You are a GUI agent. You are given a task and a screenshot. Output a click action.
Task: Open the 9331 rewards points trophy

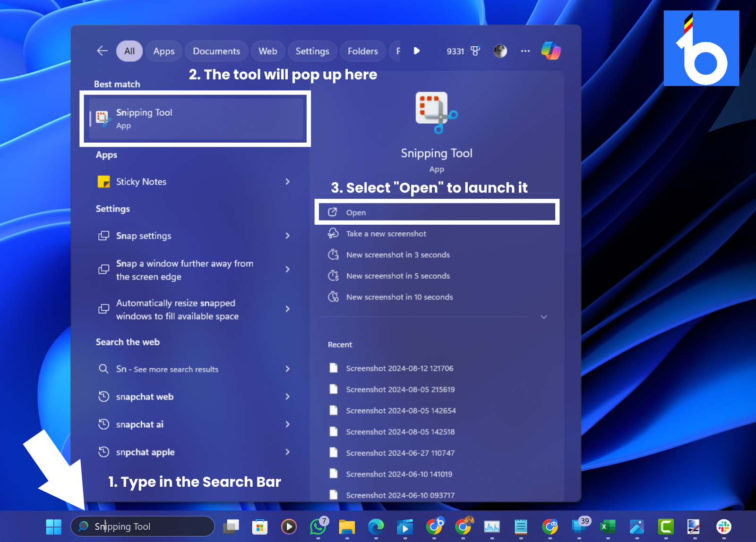pos(464,51)
